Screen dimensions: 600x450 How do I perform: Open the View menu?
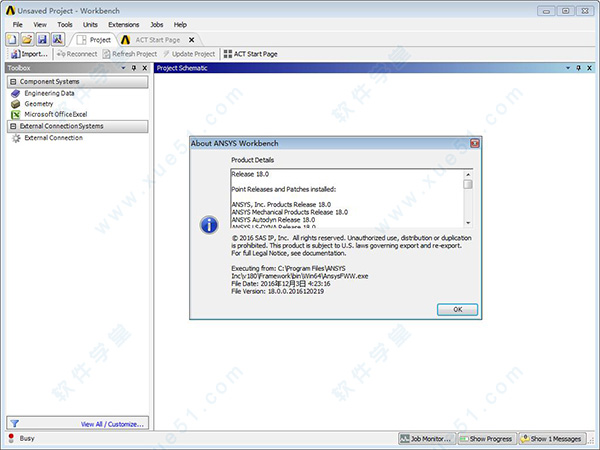coord(40,25)
